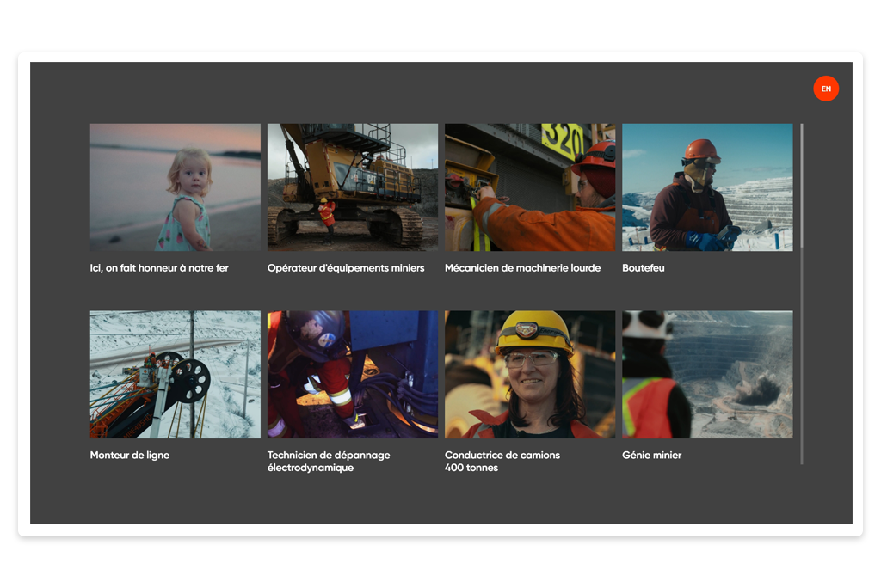Open the open-pit mine blast thumbnail
Image resolution: width=881 pixels, height=588 pixels.
[x=707, y=374]
